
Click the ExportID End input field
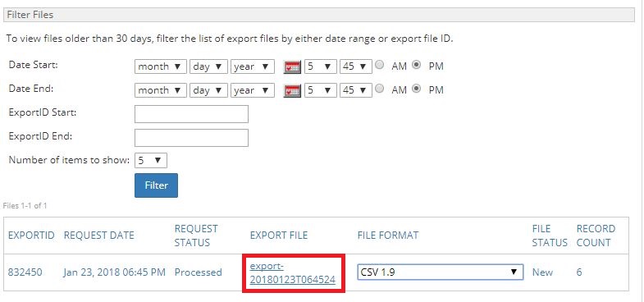(191, 138)
